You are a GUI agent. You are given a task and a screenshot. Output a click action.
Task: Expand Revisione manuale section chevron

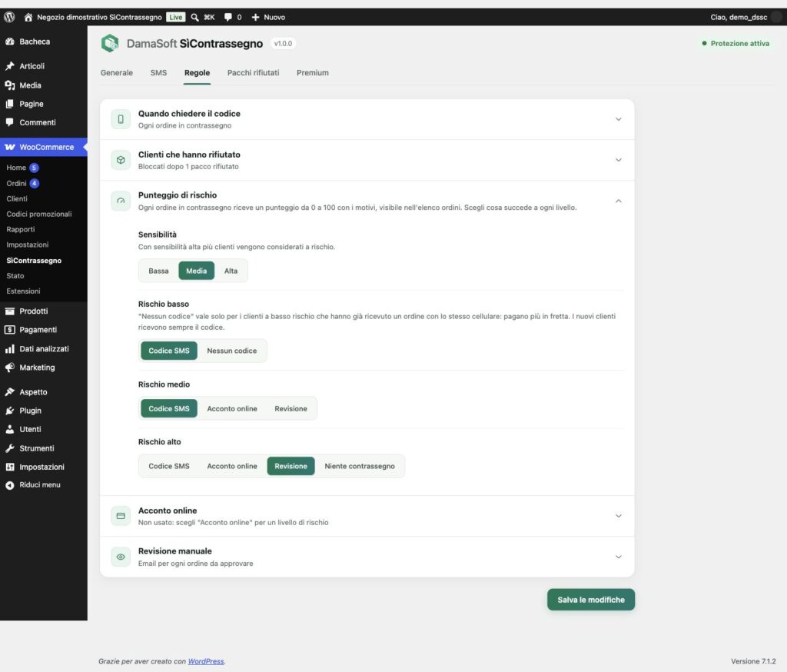[619, 557]
